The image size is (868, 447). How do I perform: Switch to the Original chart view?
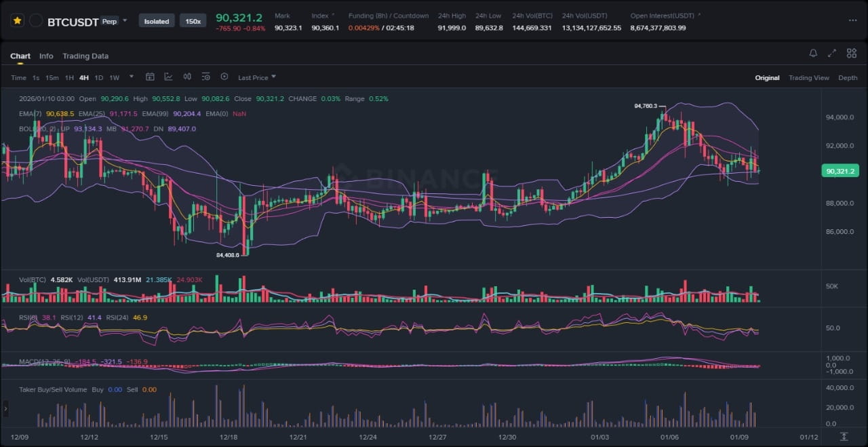767,78
